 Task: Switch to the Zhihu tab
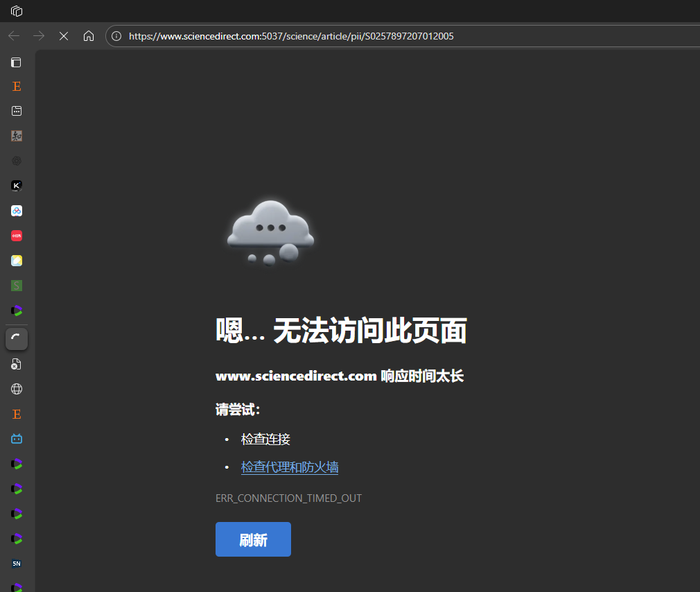[17, 136]
